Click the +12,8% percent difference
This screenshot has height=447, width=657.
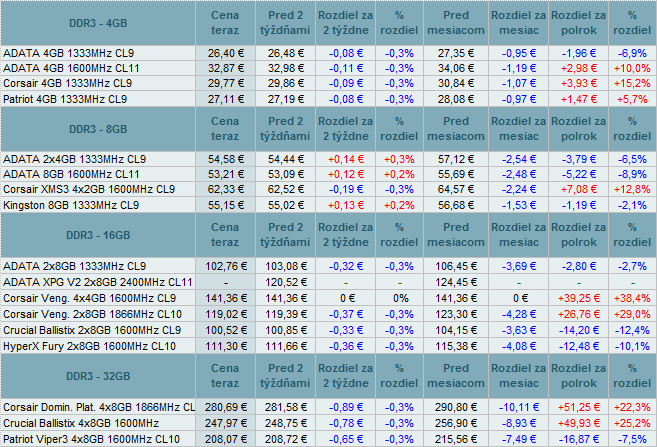[x=632, y=189]
